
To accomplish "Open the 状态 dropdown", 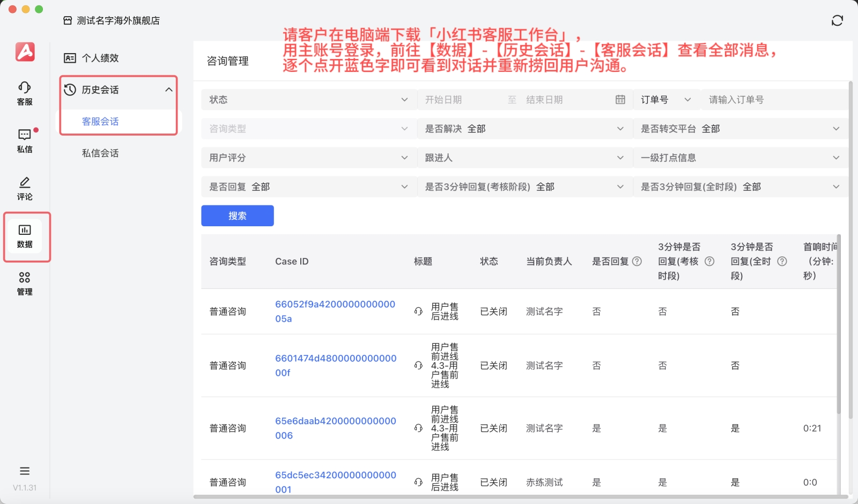I will [308, 100].
